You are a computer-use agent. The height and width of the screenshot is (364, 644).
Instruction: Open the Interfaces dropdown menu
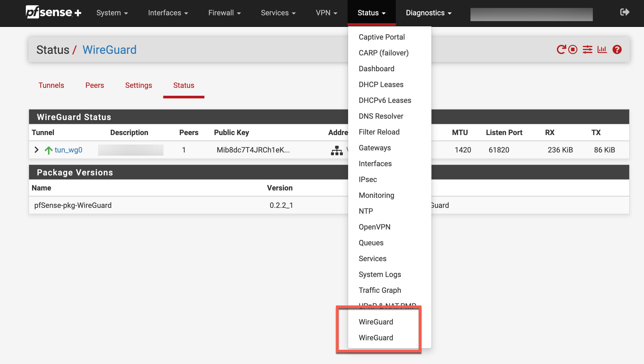tap(168, 13)
